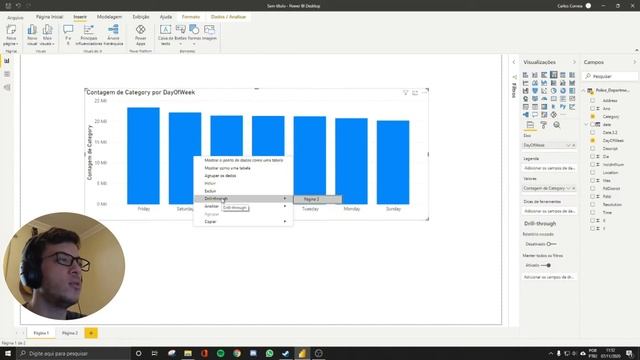Viewport: 640px width, 360px height.
Task: Remove DayOfWeek field from Eixo well
Action: pos(573,145)
